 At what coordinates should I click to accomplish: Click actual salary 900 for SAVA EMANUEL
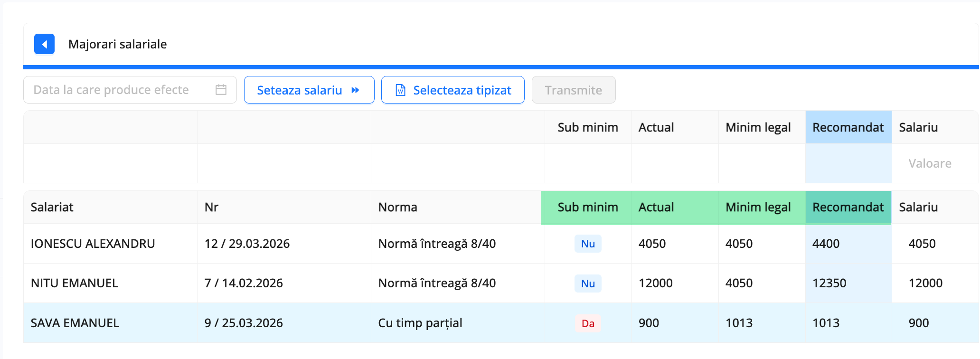coord(649,323)
